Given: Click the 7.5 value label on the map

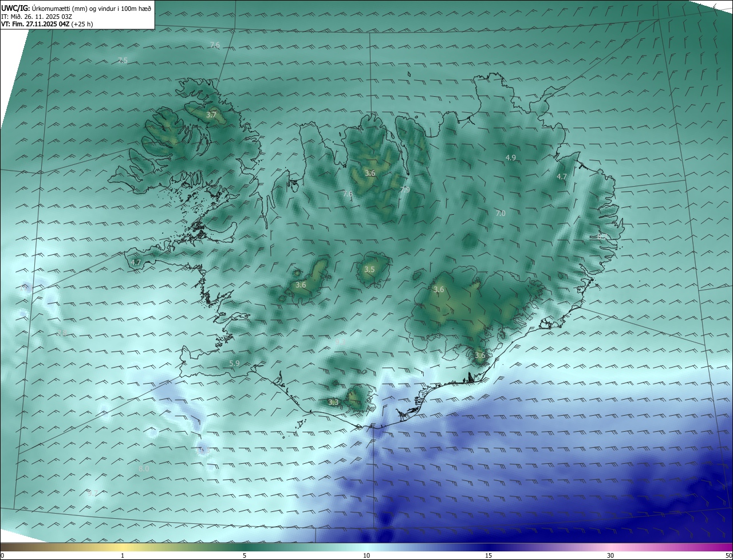Looking at the screenshot, I should (x=123, y=60).
